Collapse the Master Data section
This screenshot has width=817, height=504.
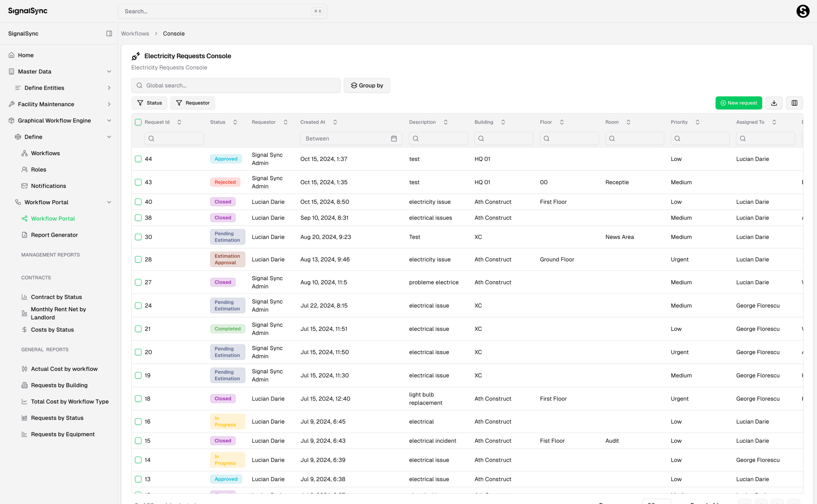[109, 71]
